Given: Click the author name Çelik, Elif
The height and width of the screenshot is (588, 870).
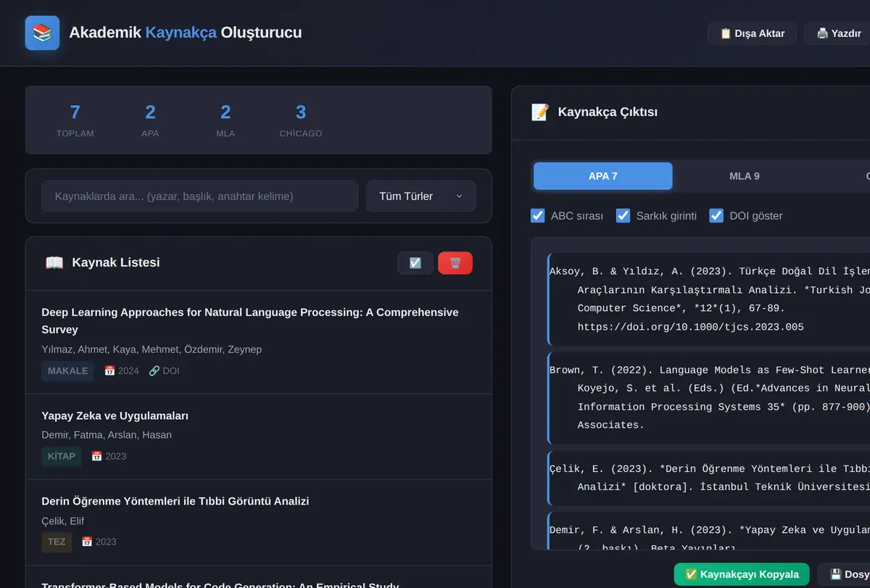Looking at the screenshot, I should coord(64,521).
